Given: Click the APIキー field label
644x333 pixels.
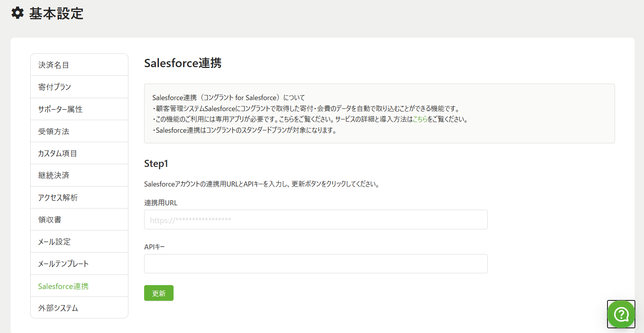Looking at the screenshot, I should (154, 247).
